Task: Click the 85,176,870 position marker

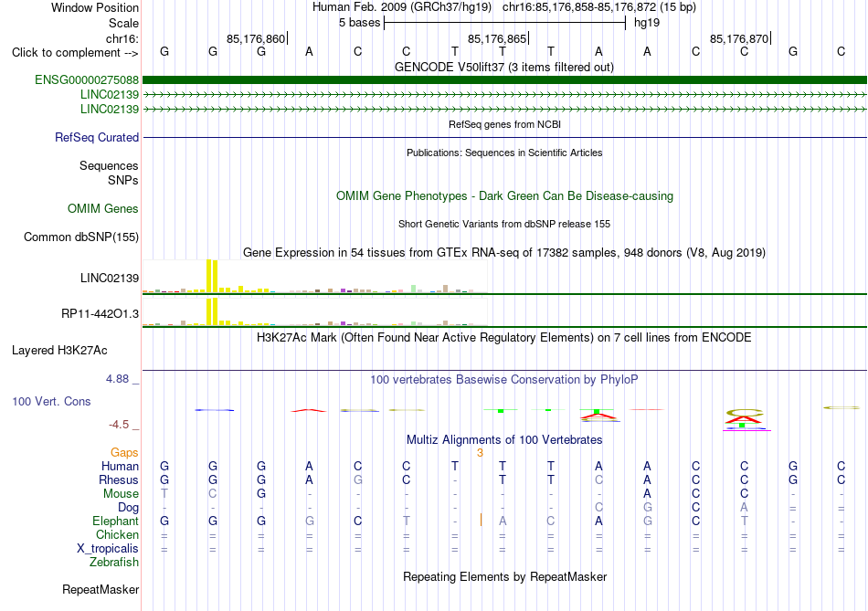Action: [x=740, y=38]
